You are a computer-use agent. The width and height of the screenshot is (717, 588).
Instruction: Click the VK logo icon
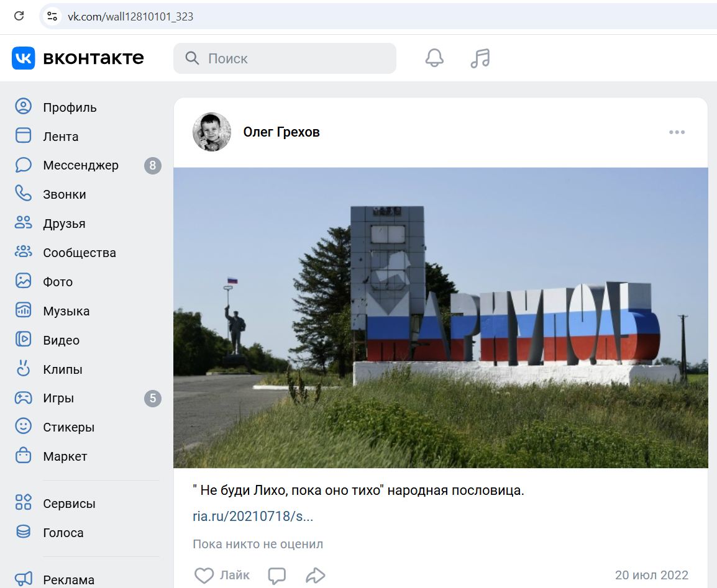click(x=24, y=58)
